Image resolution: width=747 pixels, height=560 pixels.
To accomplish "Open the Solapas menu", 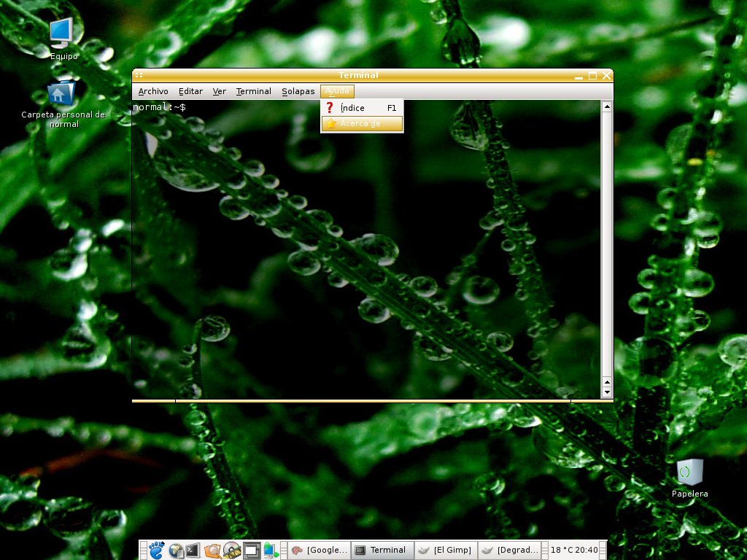I will point(298,91).
